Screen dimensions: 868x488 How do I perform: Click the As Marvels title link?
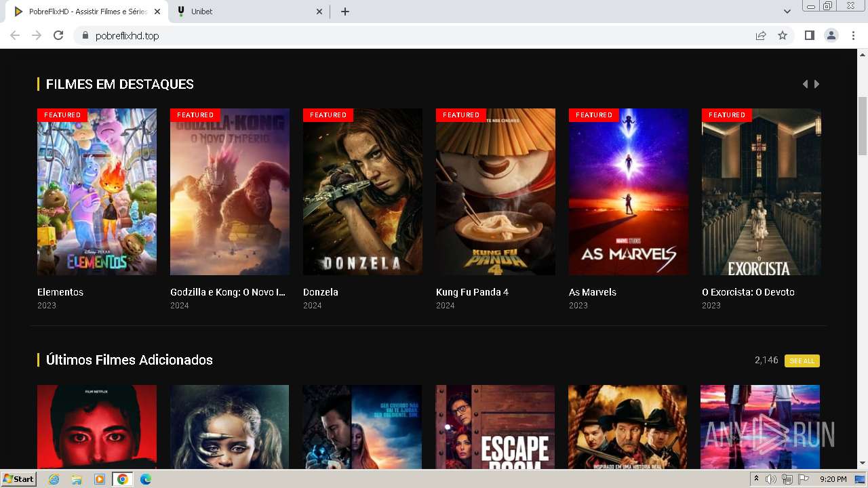click(x=593, y=292)
